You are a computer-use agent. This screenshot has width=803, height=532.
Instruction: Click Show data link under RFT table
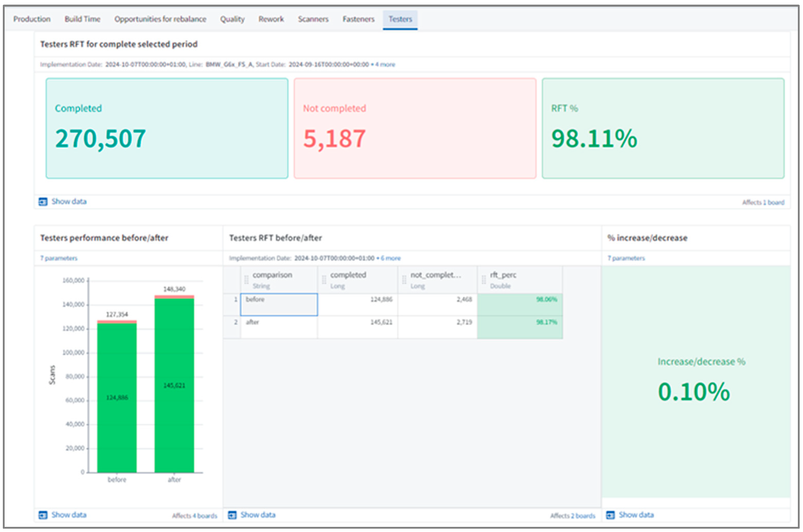click(x=258, y=515)
